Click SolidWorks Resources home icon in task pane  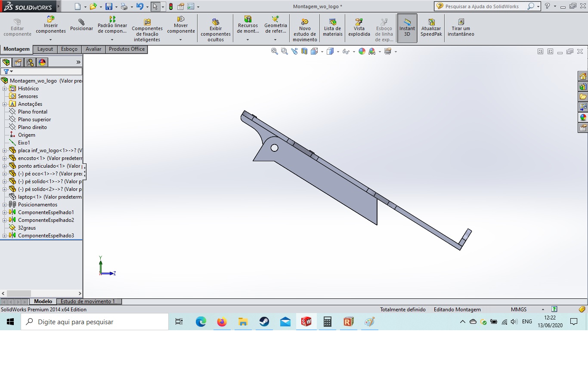[583, 76]
